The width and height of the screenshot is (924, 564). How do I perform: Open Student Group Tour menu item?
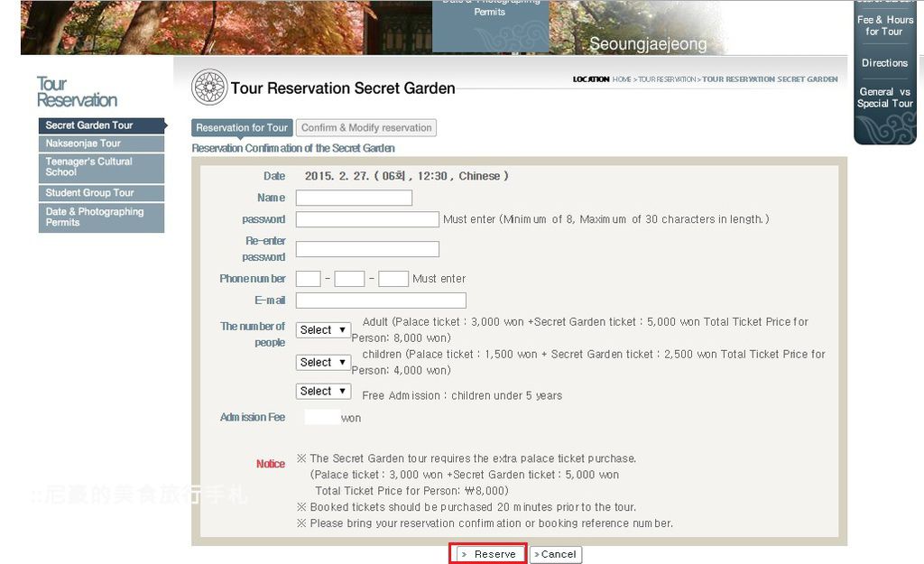click(x=101, y=193)
